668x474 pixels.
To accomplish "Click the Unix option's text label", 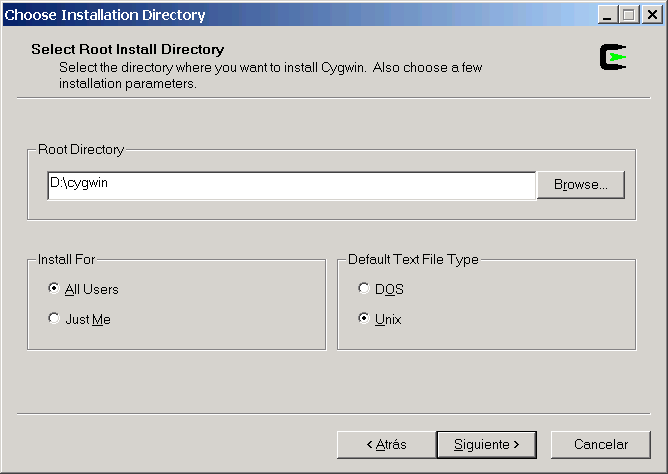I will [x=388, y=319].
